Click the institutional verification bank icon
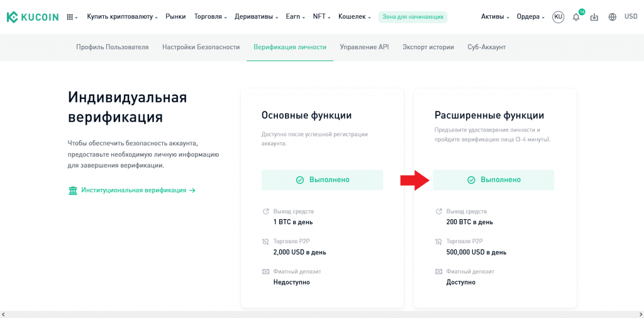 [x=73, y=190]
